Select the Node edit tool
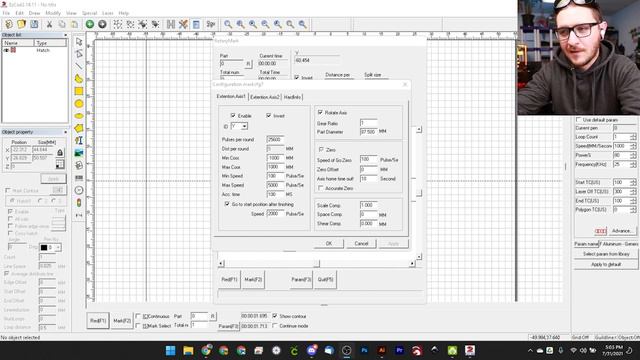This screenshot has width=640, height=360. 79,54
